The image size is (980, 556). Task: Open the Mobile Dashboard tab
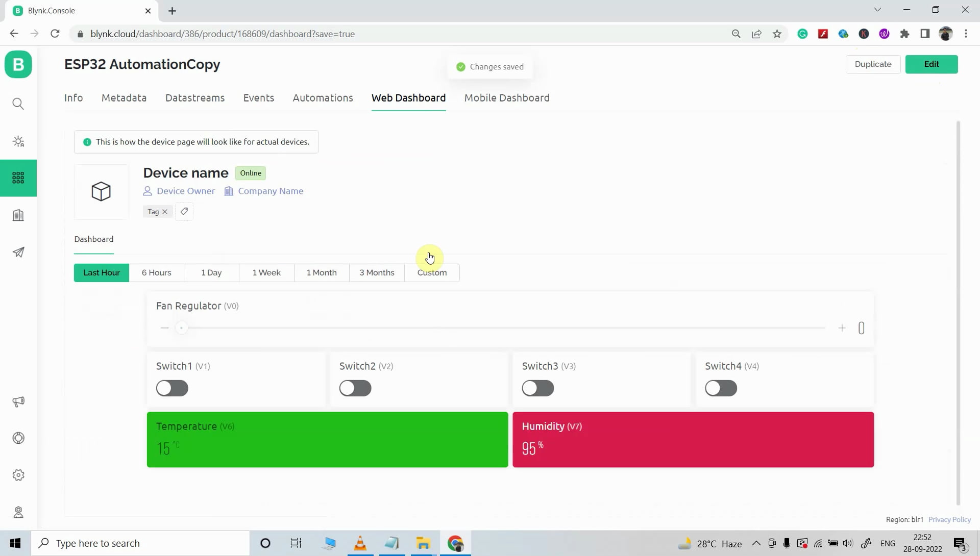pos(507,98)
